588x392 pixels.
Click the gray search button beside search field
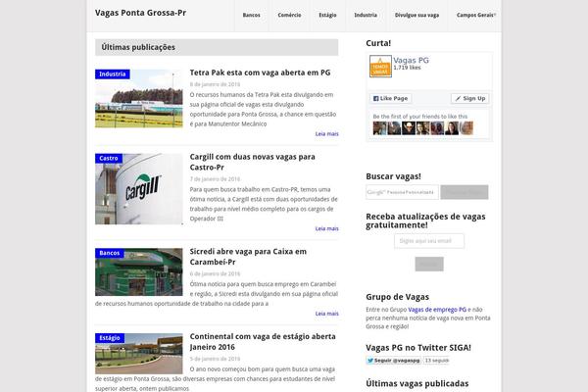[465, 192]
